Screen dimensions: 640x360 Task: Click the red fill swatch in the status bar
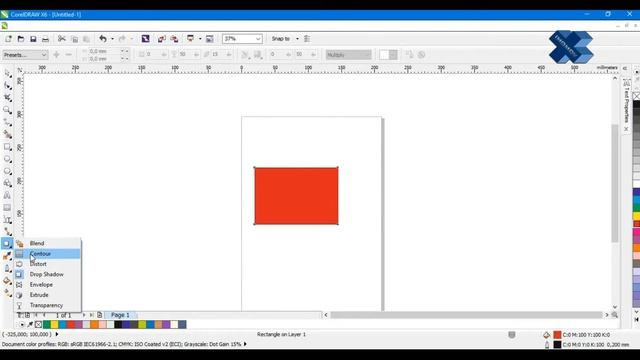558,335
